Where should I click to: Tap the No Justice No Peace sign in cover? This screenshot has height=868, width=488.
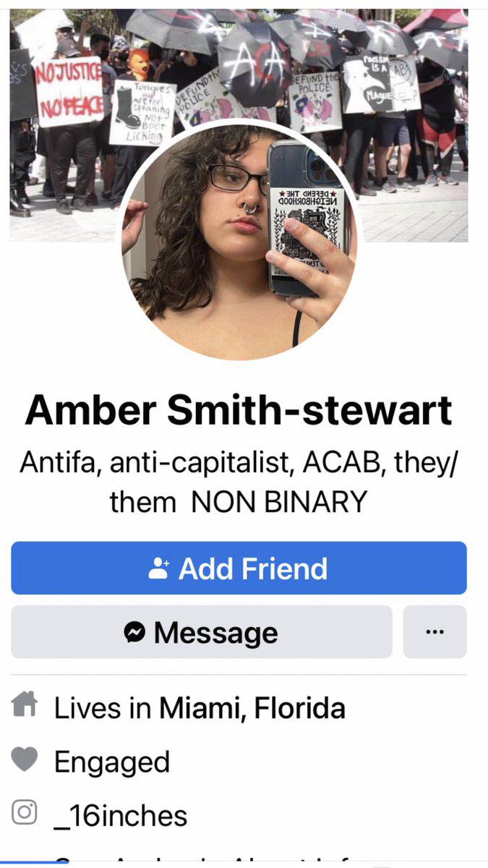pos(69,92)
